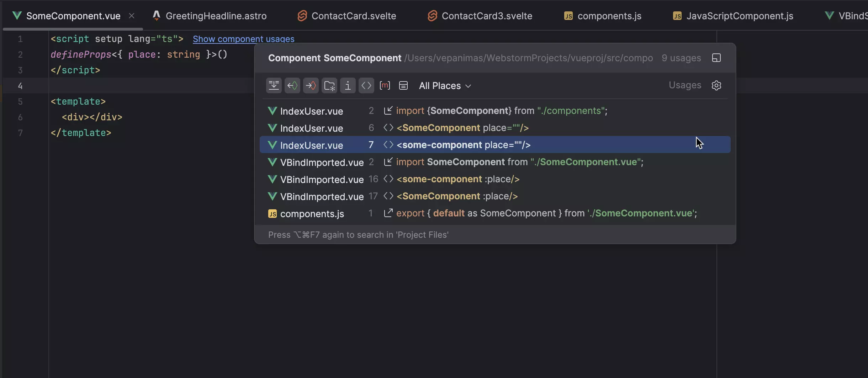The height and width of the screenshot is (378, 868).
Task: Go to IndexUser.vue import on line 2
Action: pyautogui.click(x=498, y=111)
